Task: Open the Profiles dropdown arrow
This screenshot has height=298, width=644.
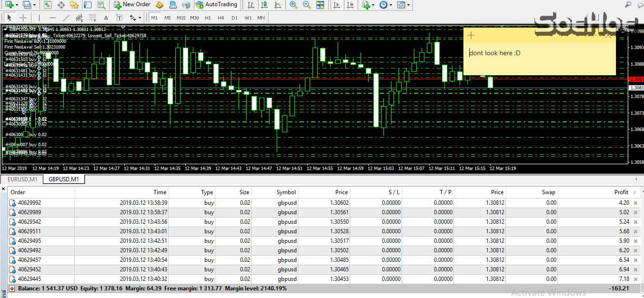Action: [34, 5]
